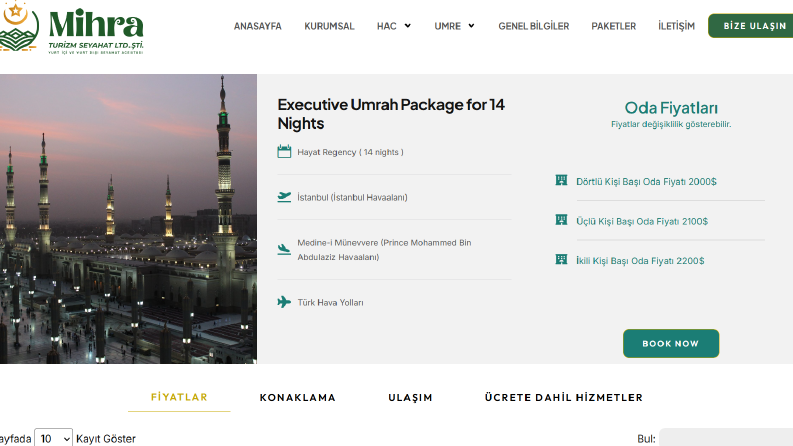
Task: Open the records-per-page dropdown showing 10
Action: click(x=54, y=438)
